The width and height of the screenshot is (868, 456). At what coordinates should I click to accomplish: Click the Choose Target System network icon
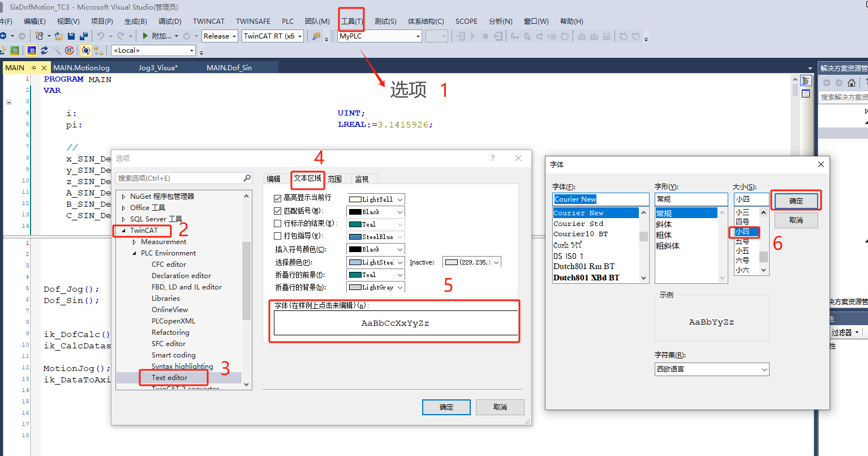[98, 50]
